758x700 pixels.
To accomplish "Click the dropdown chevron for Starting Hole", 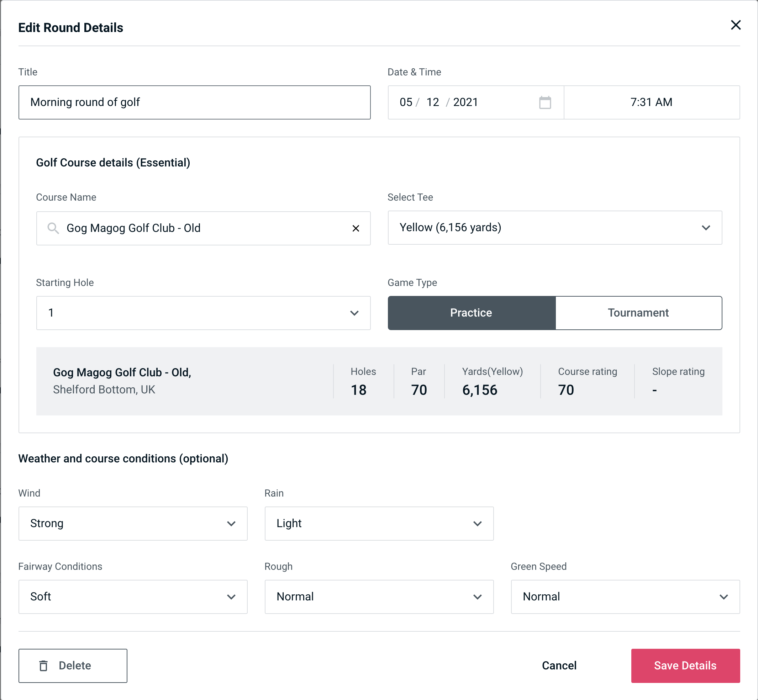I will [x=354, y=313].
